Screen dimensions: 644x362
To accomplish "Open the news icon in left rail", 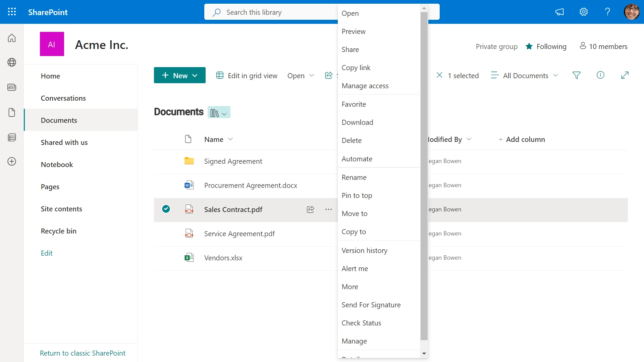I will coord(12,88).
